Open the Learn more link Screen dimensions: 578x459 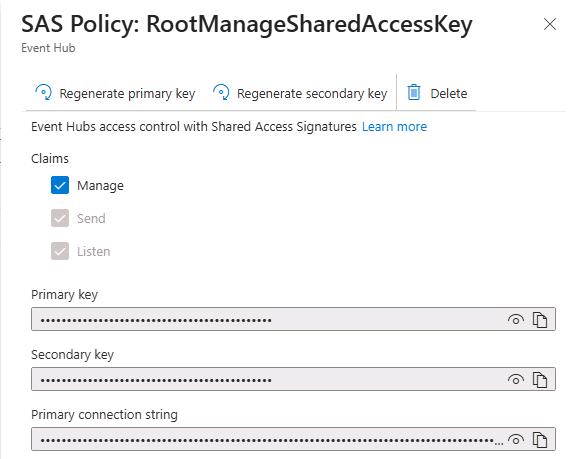[394, 127]
